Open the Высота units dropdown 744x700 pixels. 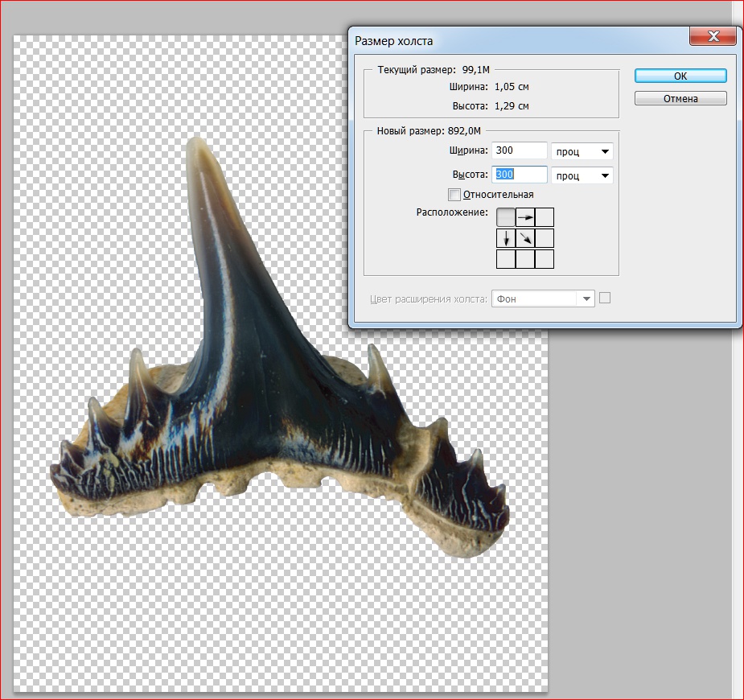tap(582, 175)
